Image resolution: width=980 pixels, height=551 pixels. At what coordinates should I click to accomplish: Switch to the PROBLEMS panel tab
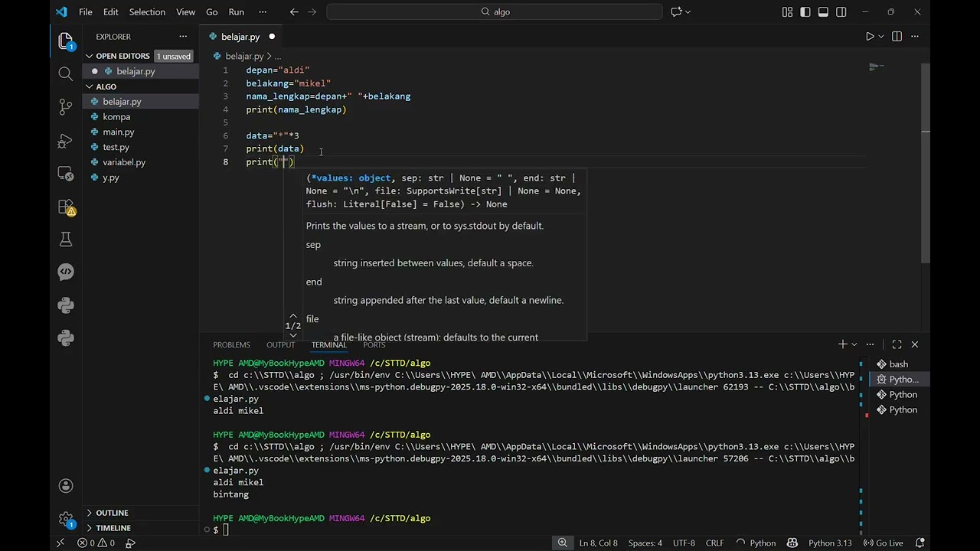231,345
